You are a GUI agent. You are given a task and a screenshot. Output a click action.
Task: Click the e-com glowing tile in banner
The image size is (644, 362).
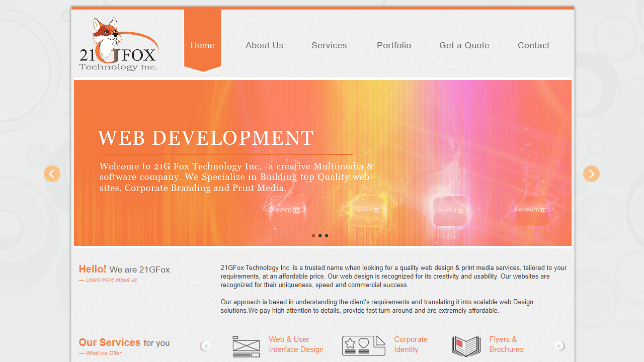coord(532,210)
